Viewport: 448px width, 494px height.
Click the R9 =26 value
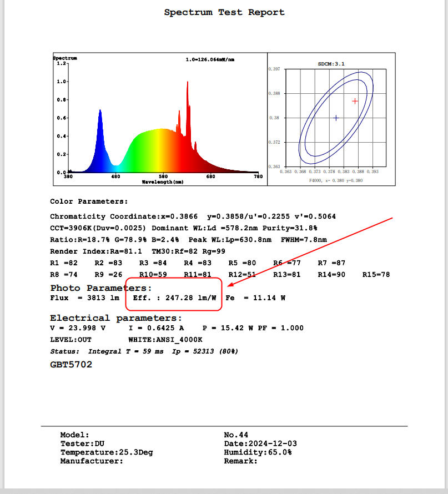pos(108,275)
